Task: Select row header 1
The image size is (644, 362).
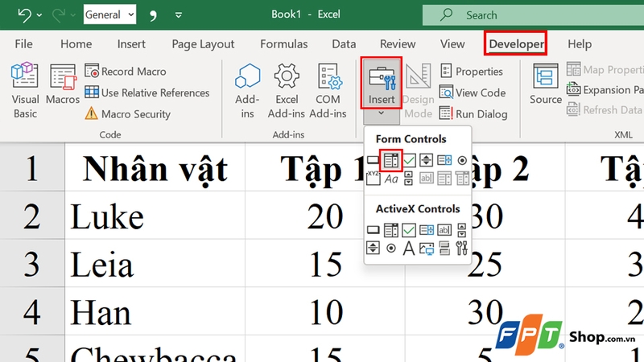Action: 32,168
